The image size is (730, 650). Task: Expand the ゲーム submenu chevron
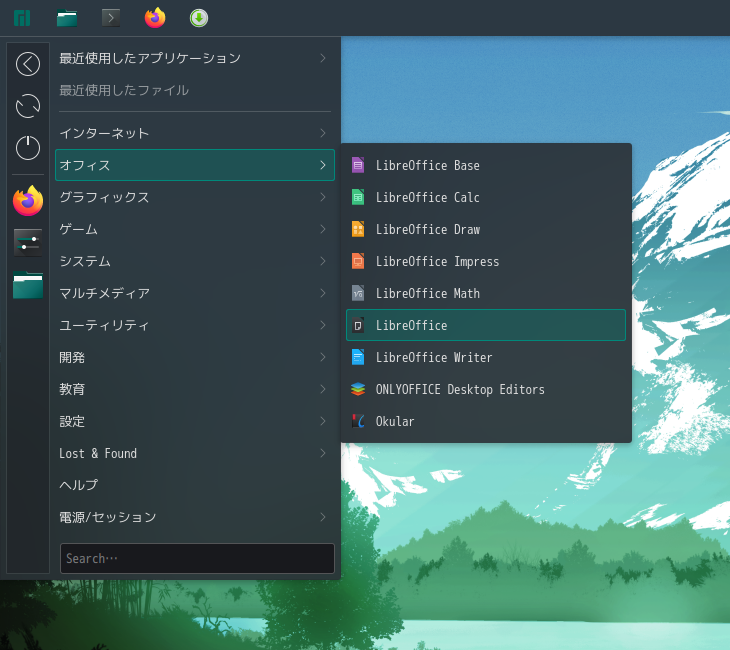click(323, 229)
